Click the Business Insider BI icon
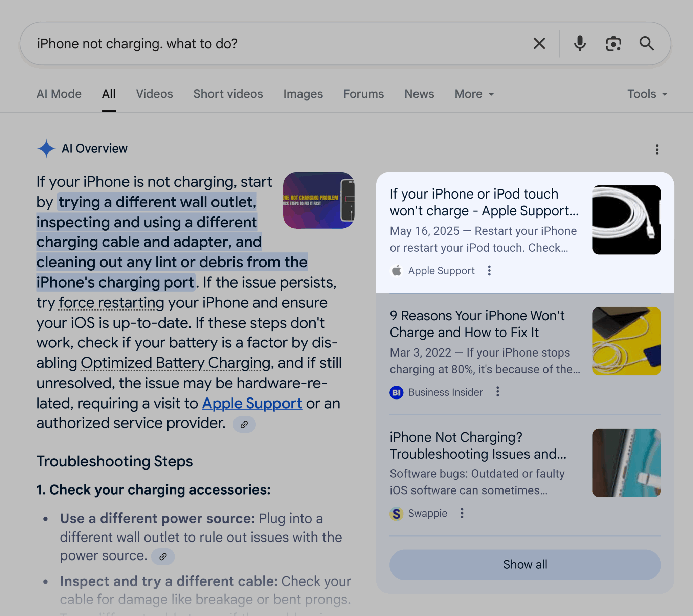 (x=396, y=393)
